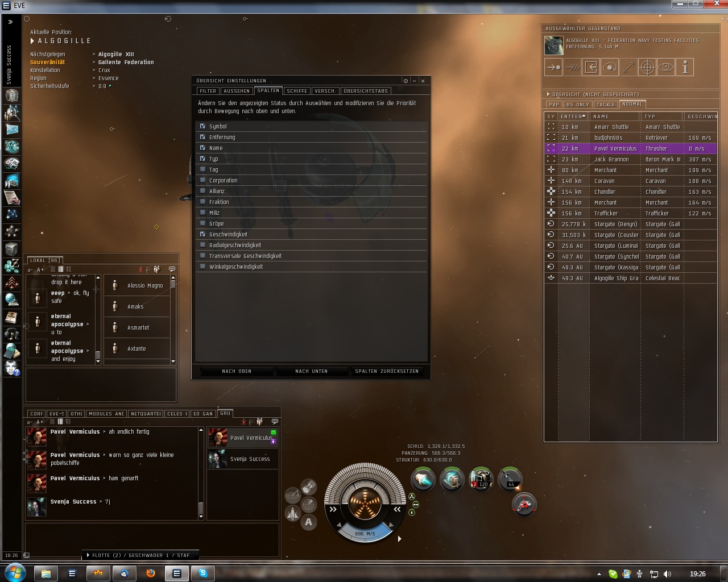The width and height of the screenshot is (728, 582).
Task: Toggle autopilot with the A button
Action: click(x=308, y=522)
